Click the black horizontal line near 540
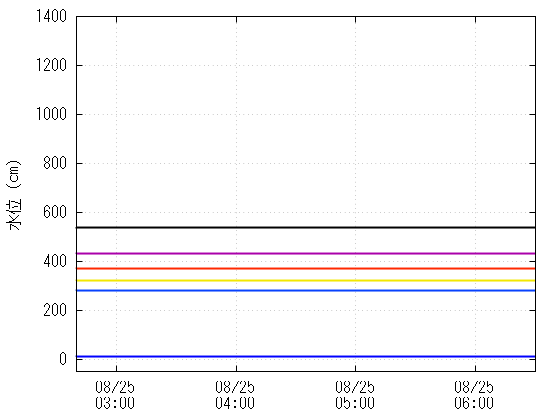The image size is (560, 420). [x=306, y=227]
